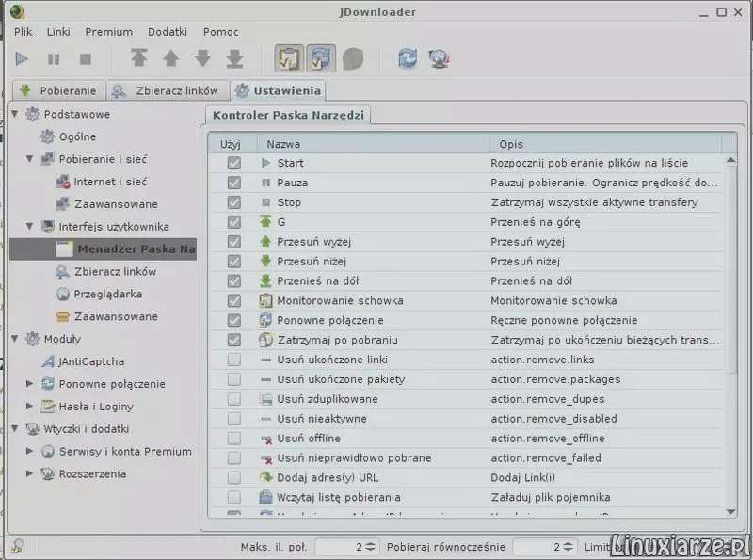Expand the Ponowne połączenie tree node

point(30,384)
